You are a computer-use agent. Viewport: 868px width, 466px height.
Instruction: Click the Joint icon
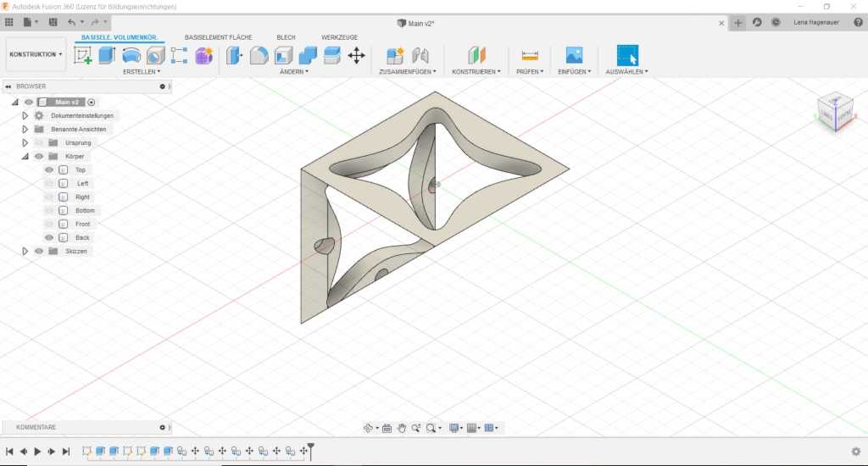click(420, 55)
